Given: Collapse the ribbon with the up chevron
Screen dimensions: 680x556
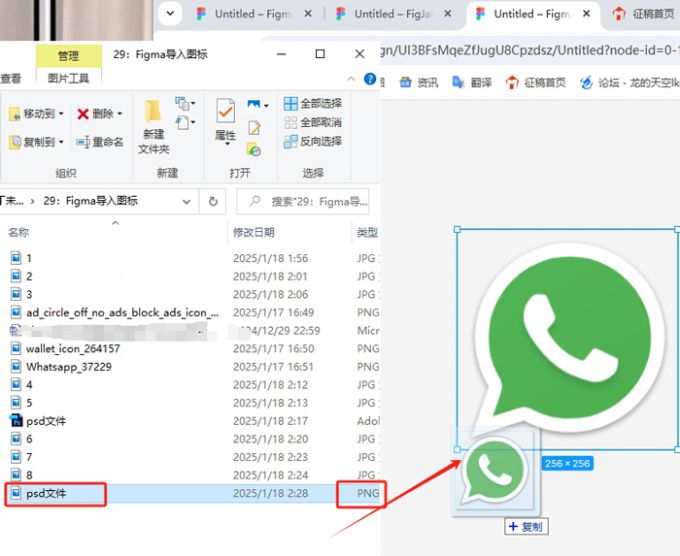Looking at the screenshot, I should [351, 79].
